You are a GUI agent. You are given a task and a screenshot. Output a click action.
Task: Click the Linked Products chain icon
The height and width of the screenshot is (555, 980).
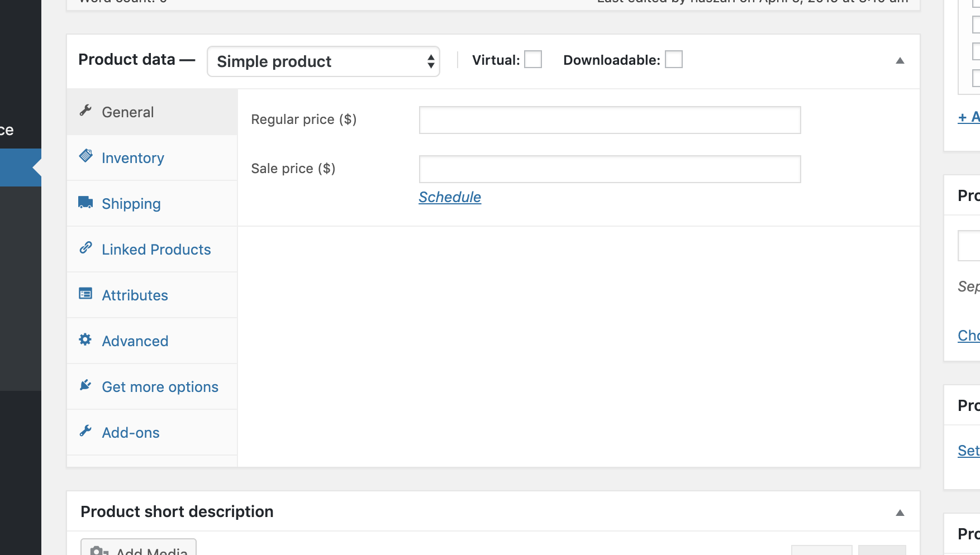85,247
